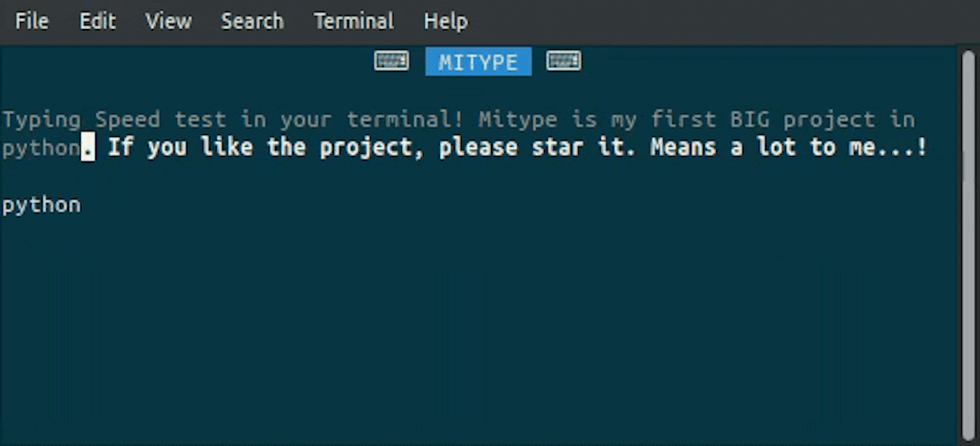Click the typed word python on the input line

click(41, 206)
